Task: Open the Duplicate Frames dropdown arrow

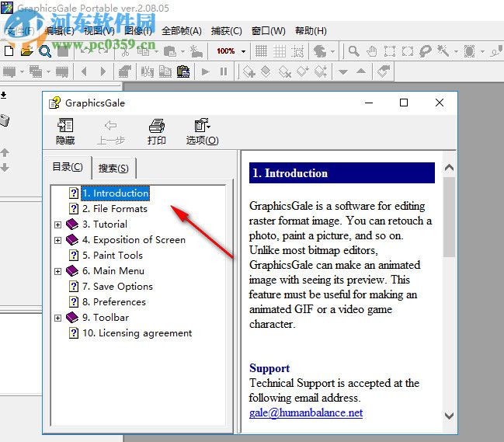Action: [48, 71]
